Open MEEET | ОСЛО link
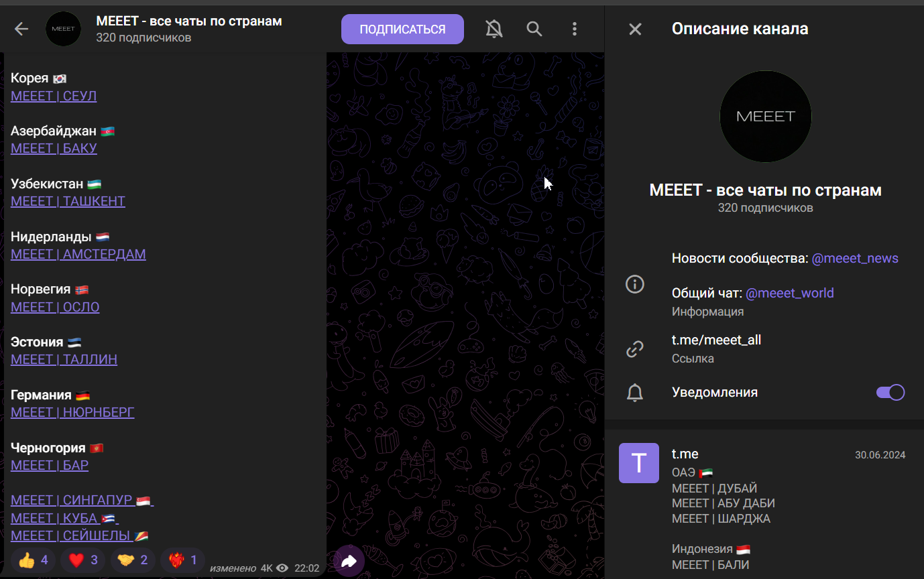Screen dimensions: 924x579 [55, 307]
